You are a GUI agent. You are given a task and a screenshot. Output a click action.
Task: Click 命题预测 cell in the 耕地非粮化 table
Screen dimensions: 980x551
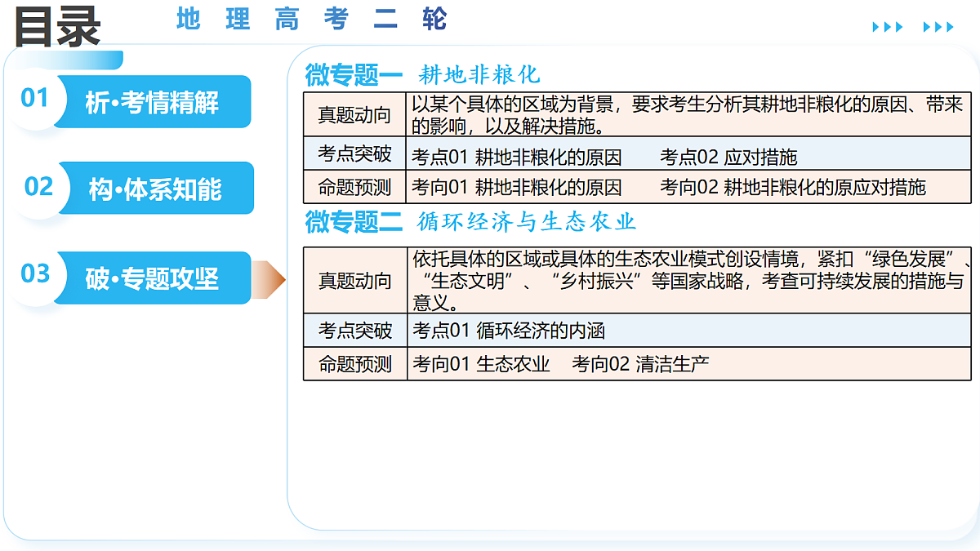[354, 186]
